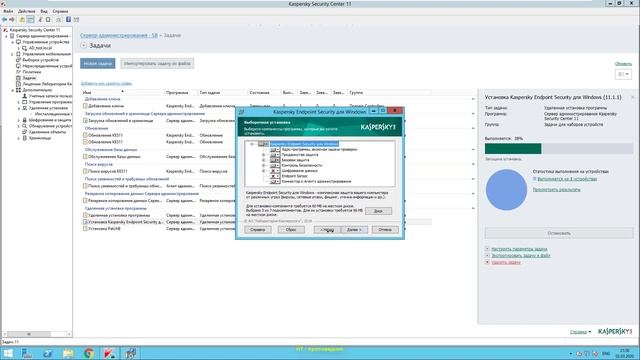Open Выборки устройств in the tree
The width and height of the screenshot is (640, 360).
(x=40, y=60)
